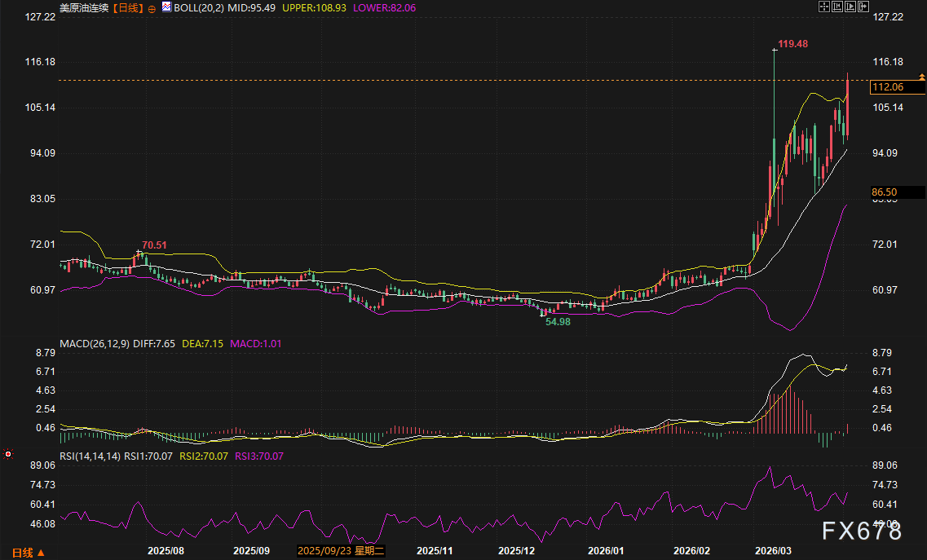The height and width of the screenshot is (560, 927).
Task: Click the 【日线】 period label in title
Action: (x=126, y=8)
